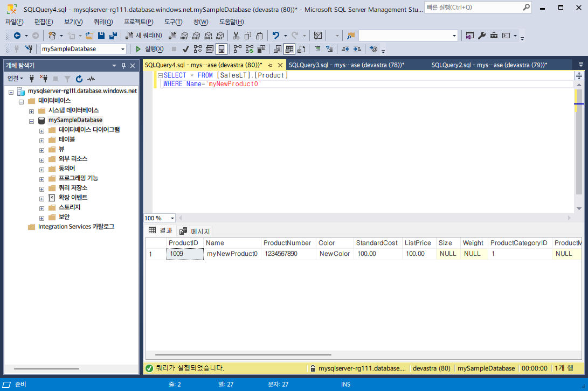Click the Undo arrow icon

tap(276, 36)
